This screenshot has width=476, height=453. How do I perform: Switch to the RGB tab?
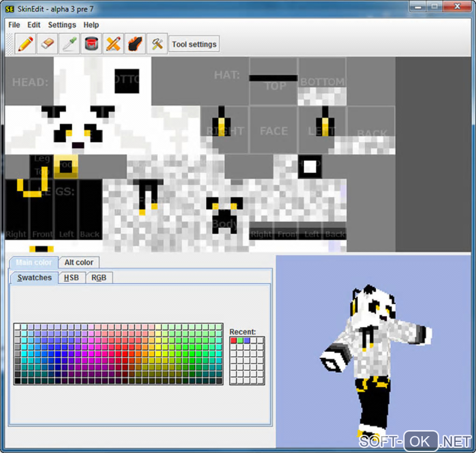[x=99, y=278]
